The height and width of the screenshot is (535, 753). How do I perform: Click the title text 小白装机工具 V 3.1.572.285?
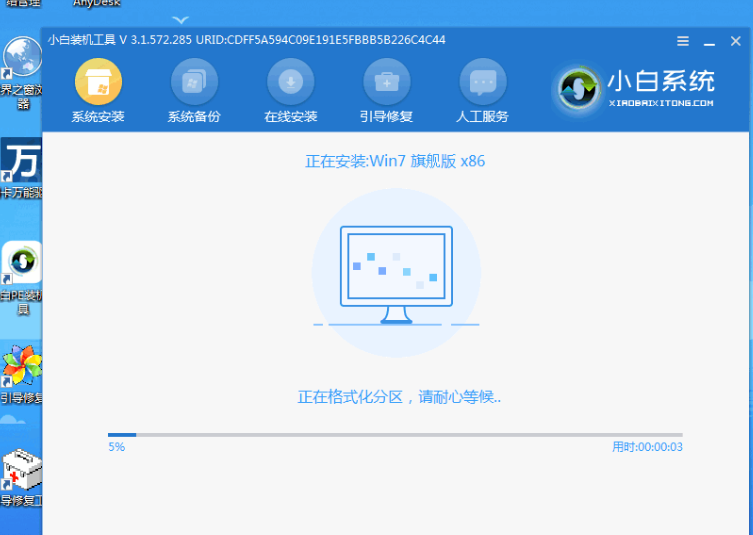(119, 40)
